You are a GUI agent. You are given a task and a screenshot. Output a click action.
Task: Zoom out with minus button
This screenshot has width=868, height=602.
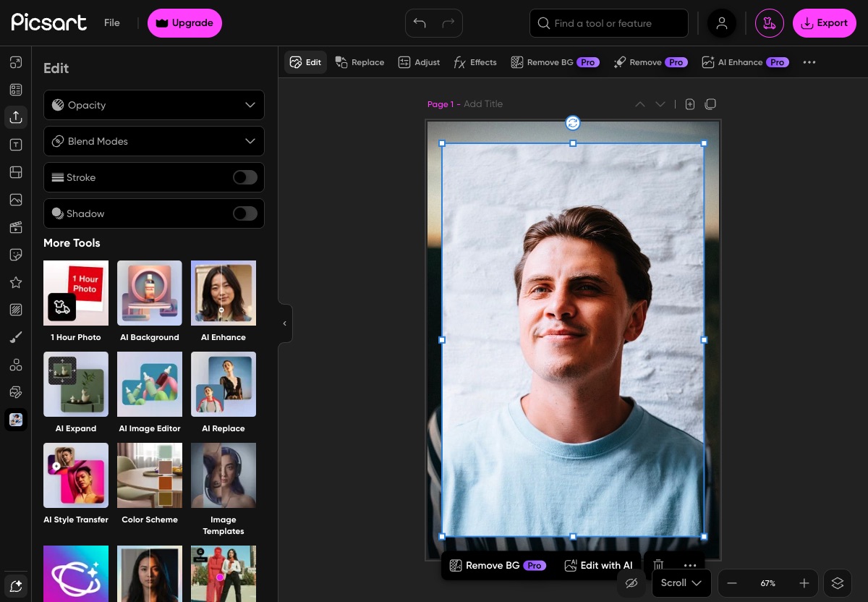pyautogui.click(x=732, y=583)
